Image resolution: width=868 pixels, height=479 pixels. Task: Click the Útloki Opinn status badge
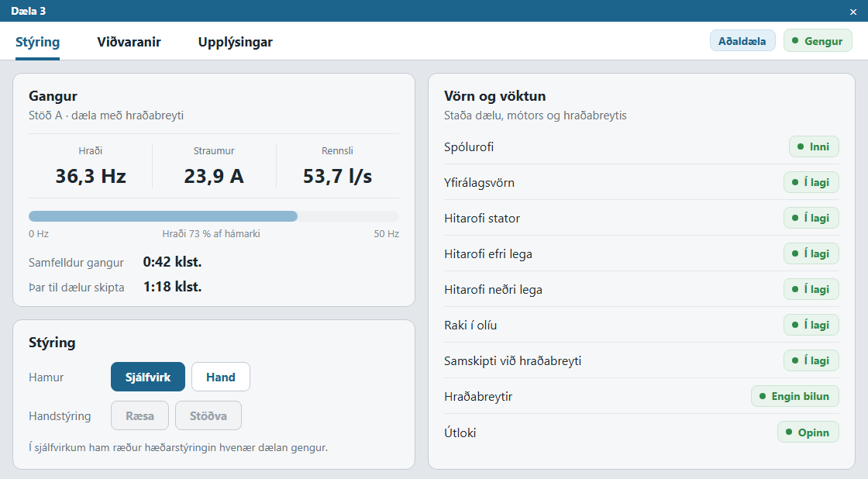808,432
